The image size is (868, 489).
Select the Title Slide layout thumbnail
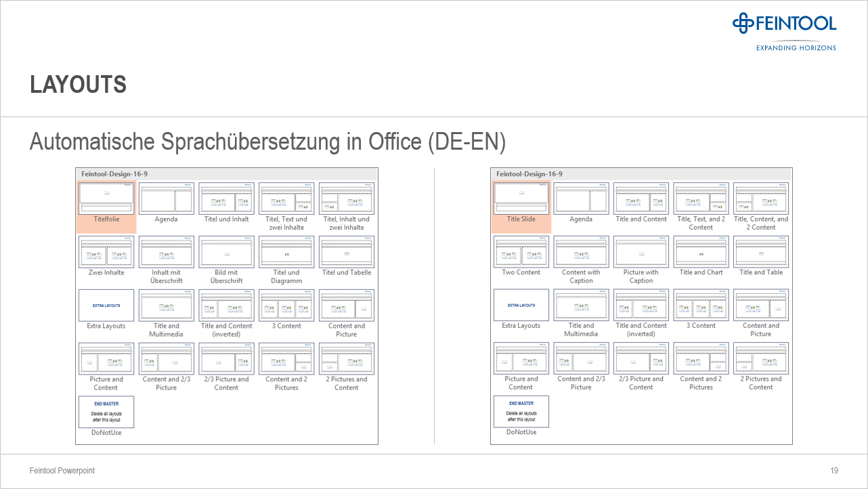[521, 198]
